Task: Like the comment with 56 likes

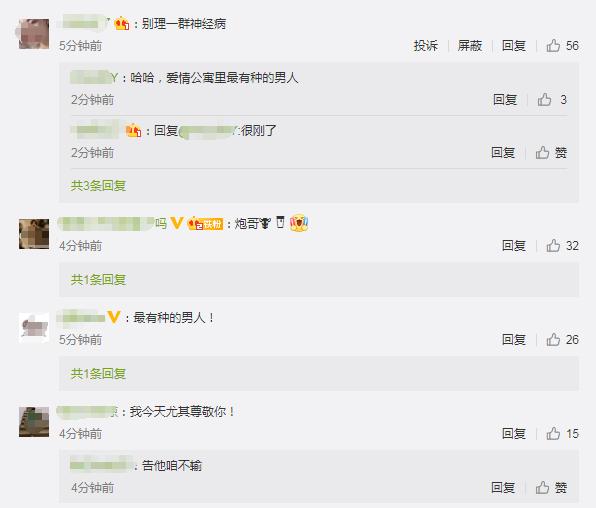Action: [x=563, y=46]
